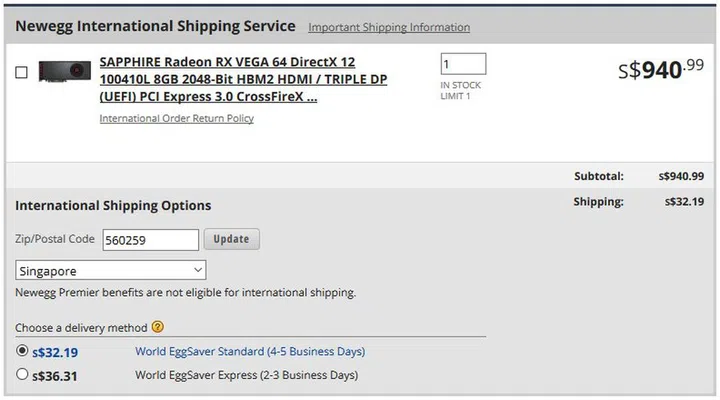The height and width of the screenshot is (400, 720).
Task: Click the Newegg Premier benefits notice
Action: click(x=186, y=293)
